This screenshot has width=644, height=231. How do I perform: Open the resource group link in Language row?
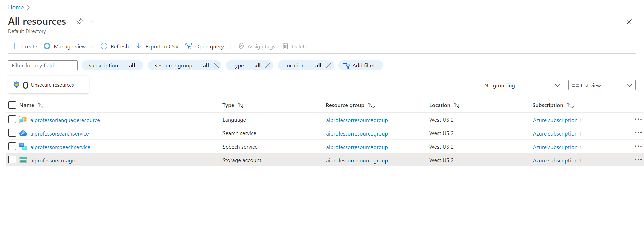tap(357, 120)
